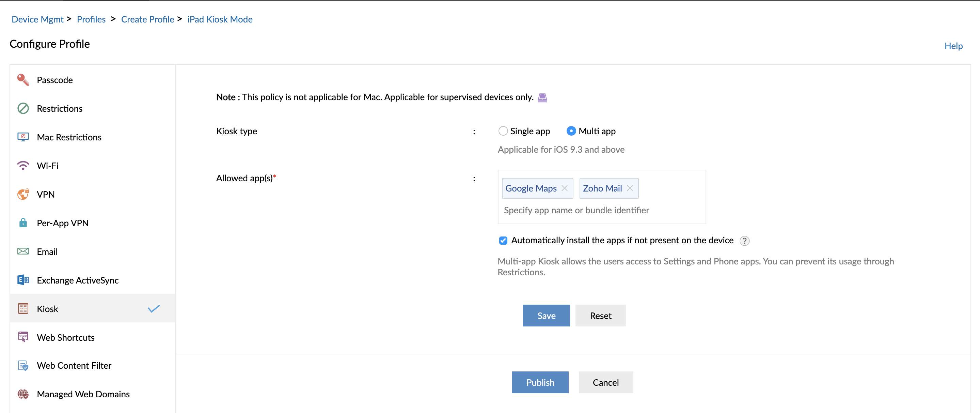Click the Passcode key icon
This screenshot has width=980, height=413.
point(23,79)
